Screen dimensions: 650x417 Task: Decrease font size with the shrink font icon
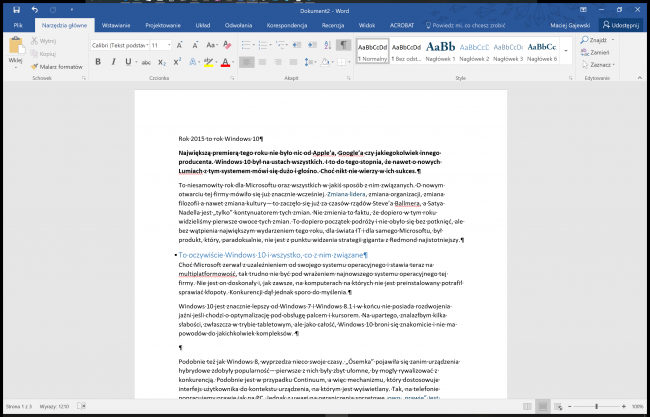point(195,45)
